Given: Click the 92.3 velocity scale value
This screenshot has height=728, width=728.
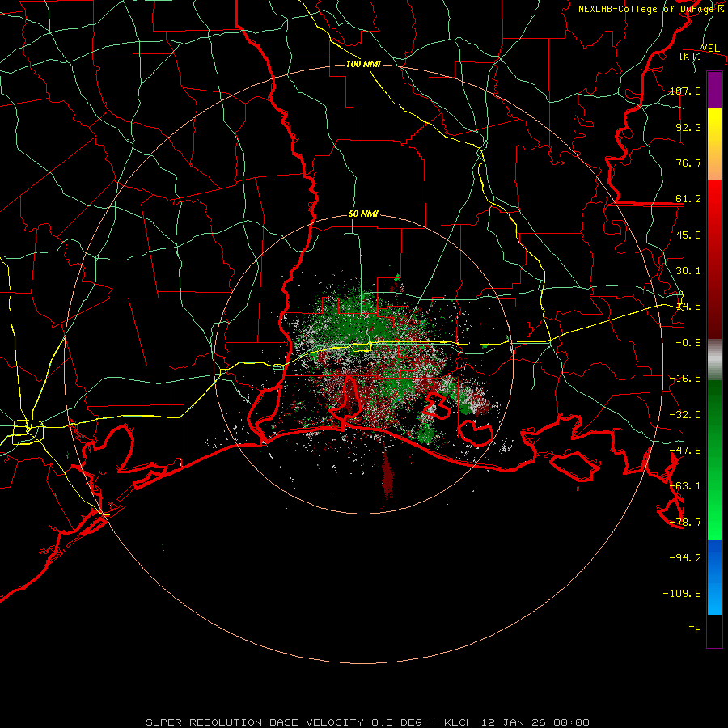Looking at the screenshot, I should (x=688, y=127).
